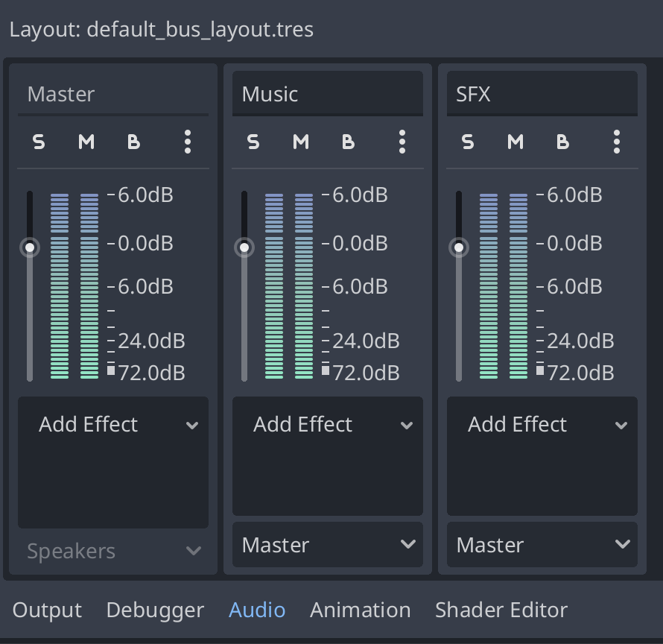Open the Shader Editor bottom panel

501,610
